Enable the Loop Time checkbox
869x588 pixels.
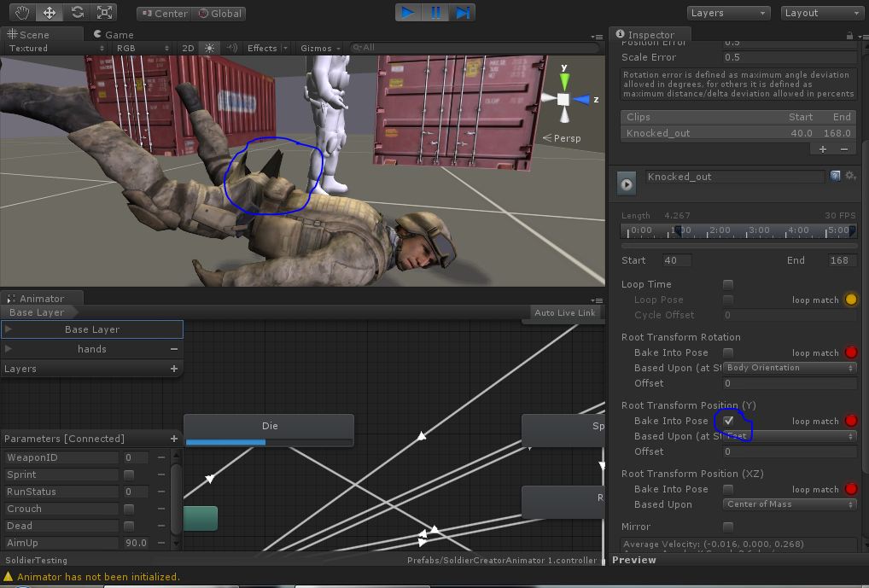(x=728, y=283)
